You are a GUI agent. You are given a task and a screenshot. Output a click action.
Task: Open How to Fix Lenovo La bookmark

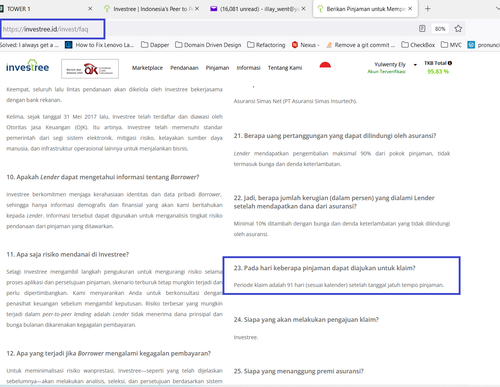coord(99,45)
